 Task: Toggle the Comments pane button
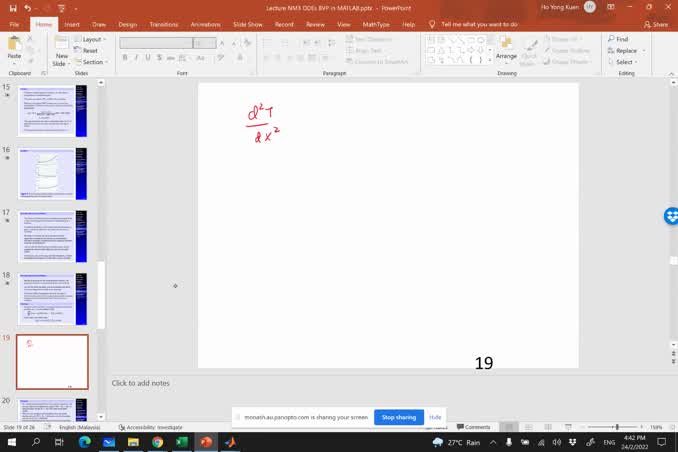point(473,427)
